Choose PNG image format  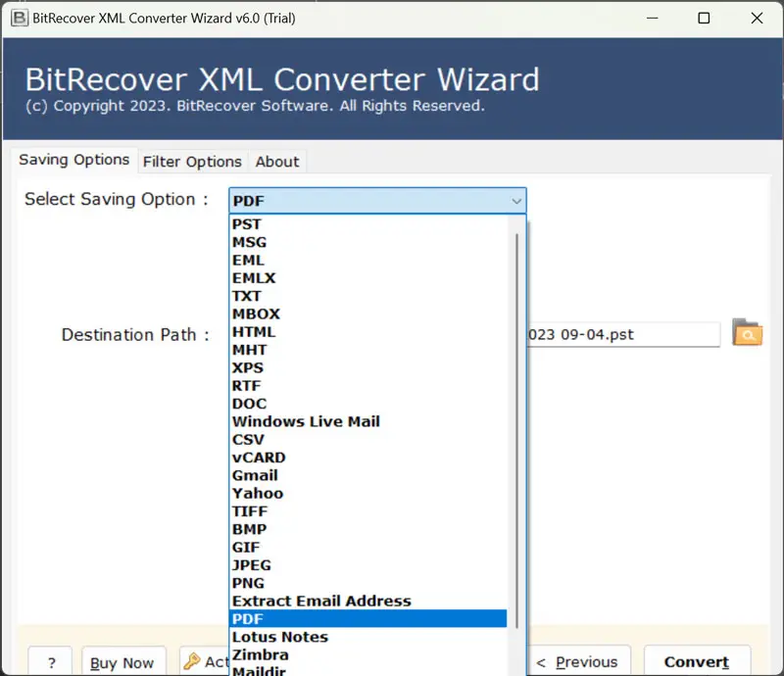(x=368, y=583)
